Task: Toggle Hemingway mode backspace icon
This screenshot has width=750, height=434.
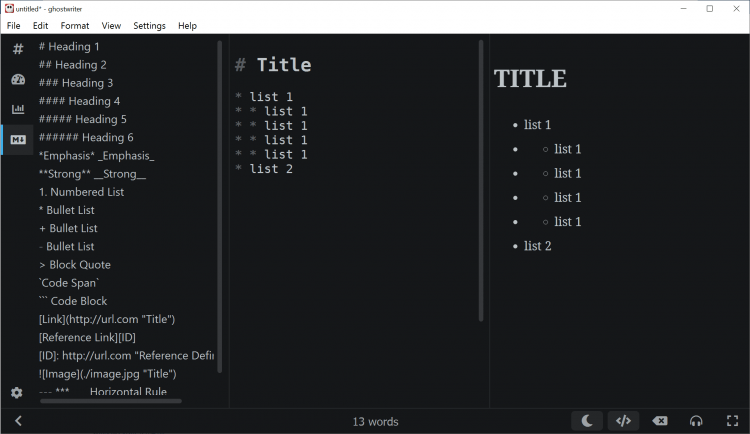Action: tap(660, 421)
